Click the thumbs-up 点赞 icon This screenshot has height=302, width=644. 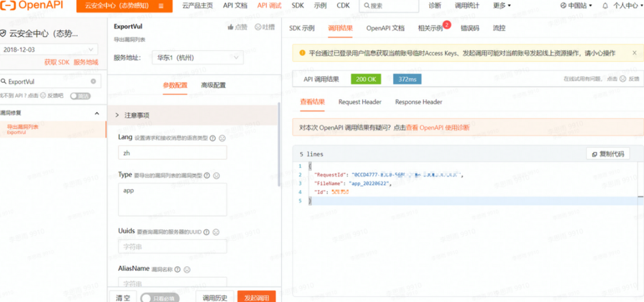pyautogui.click(x=230, y=27)
